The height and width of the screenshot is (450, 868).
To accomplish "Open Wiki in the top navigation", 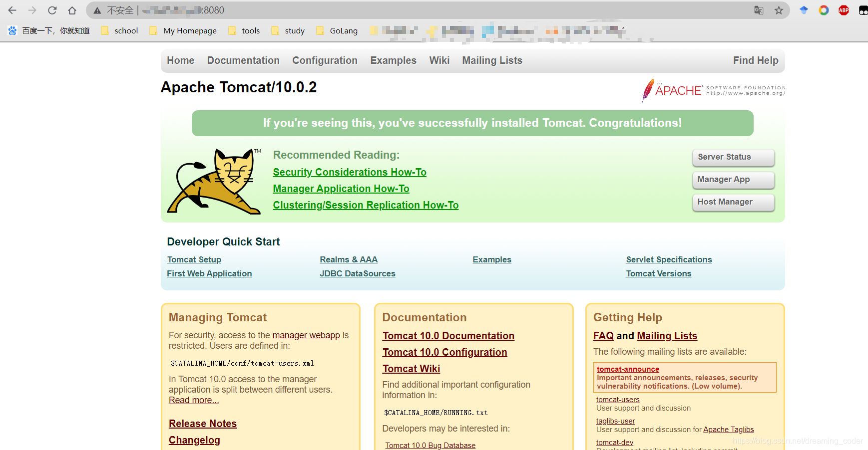I will (x=439, y=60).
